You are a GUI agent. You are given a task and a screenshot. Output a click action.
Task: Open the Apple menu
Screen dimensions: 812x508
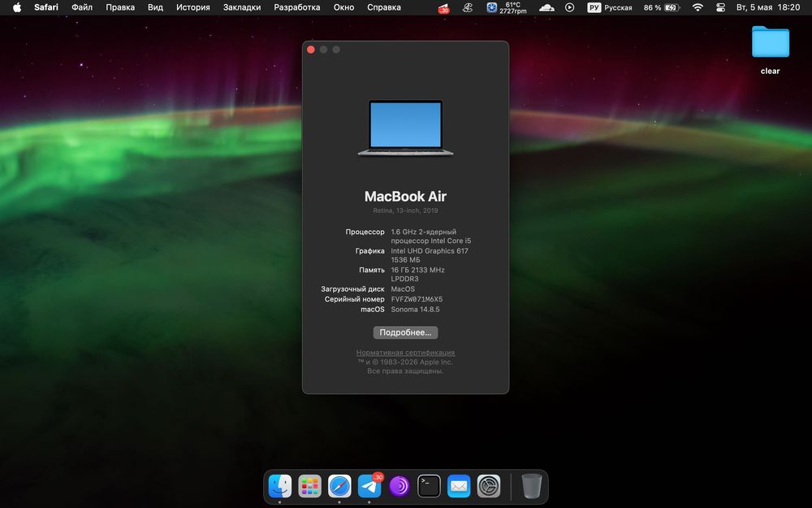(x=16, y=7)
